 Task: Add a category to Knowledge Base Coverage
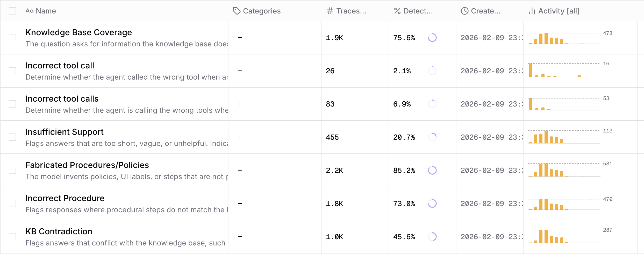click(x=240, y=38)
